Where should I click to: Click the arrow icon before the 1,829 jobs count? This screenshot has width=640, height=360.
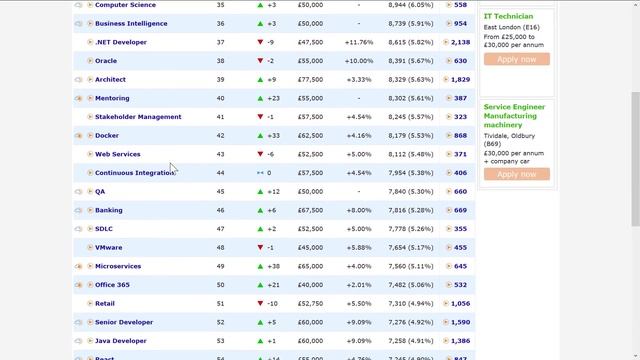(446, 80)
